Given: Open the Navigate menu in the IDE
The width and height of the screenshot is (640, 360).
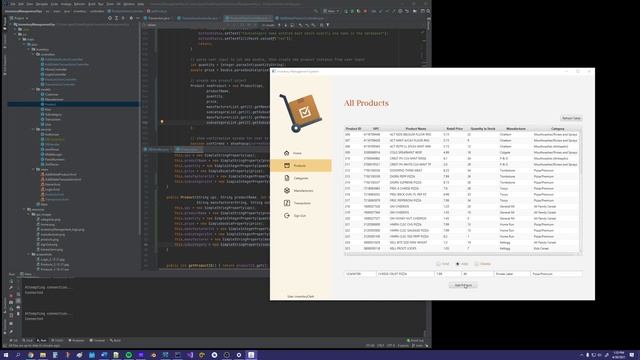Looking at the screenshot, I should coord(42,4).
